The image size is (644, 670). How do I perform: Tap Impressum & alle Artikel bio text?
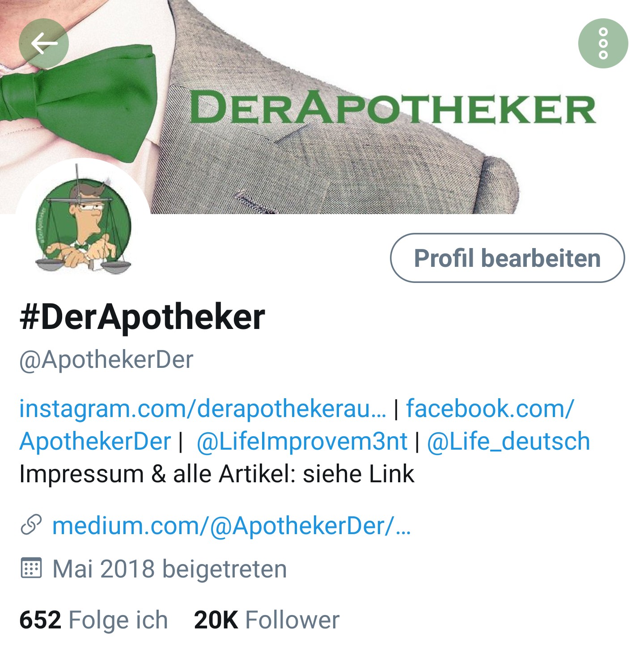(217, 474)
